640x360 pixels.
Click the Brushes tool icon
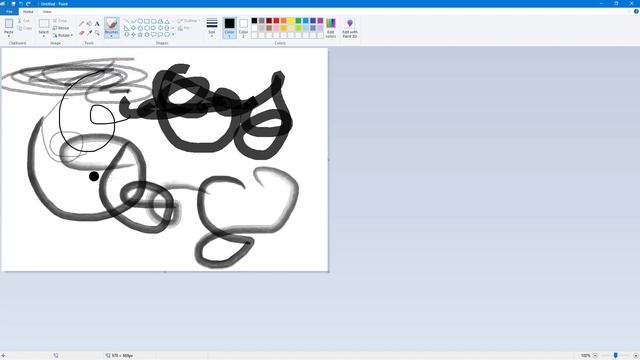click(111, 23)
